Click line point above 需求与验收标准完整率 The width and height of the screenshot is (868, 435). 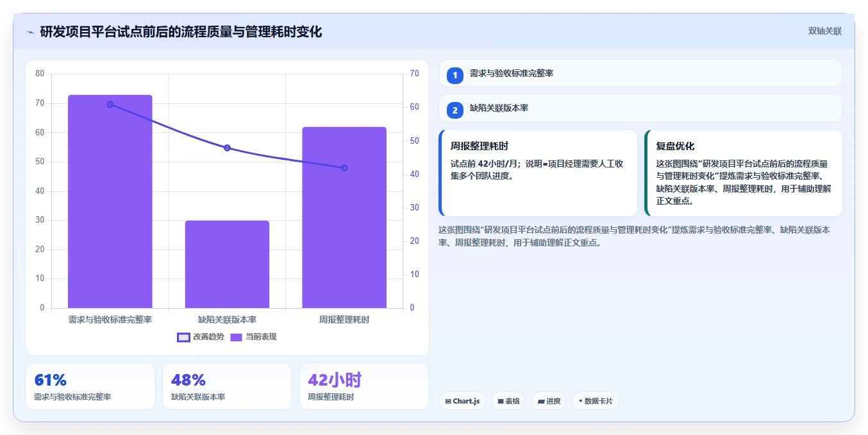pos(110,104)
